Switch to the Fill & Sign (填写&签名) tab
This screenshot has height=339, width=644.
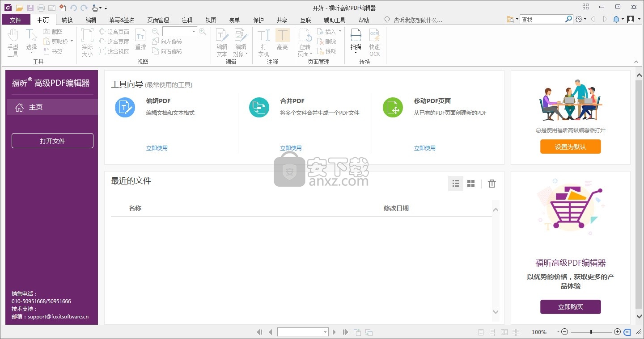point(122,20)
